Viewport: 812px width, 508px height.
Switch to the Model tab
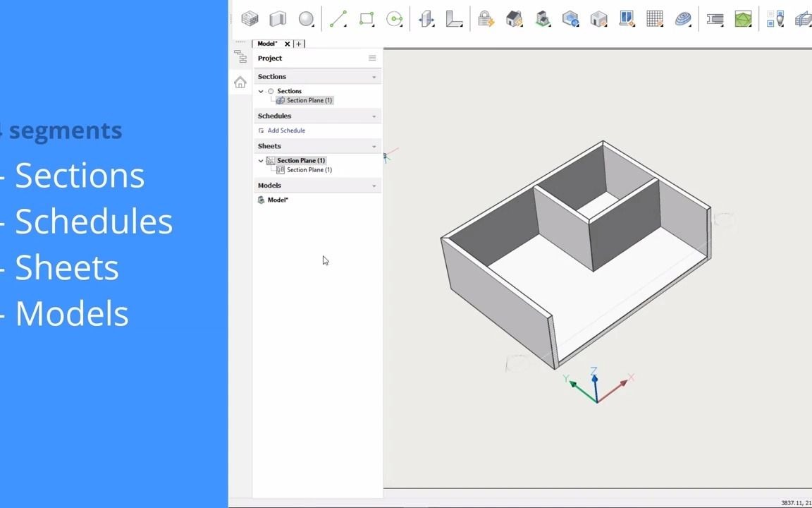pos(267,43)
